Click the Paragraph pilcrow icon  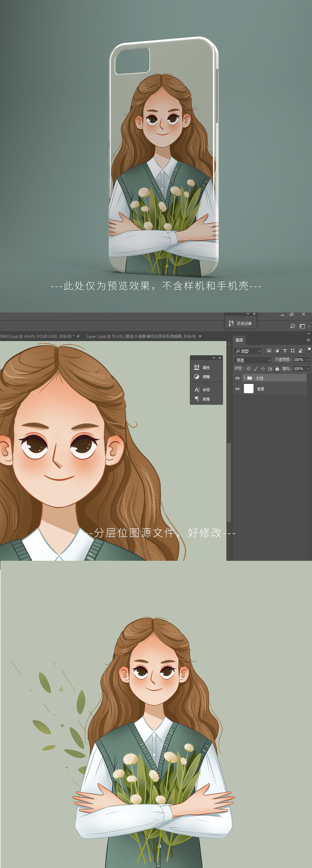197,399
